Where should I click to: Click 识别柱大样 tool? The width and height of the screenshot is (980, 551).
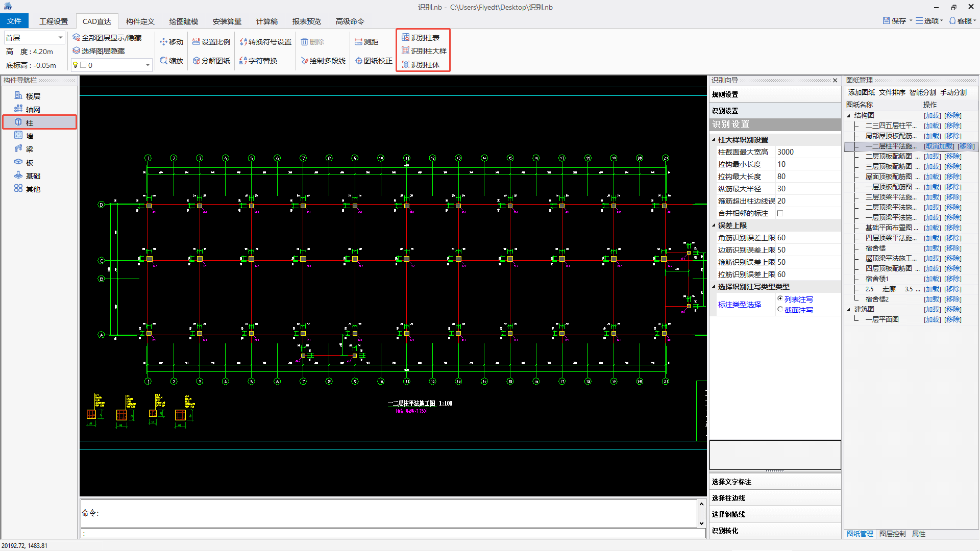(x=424, y=51)
